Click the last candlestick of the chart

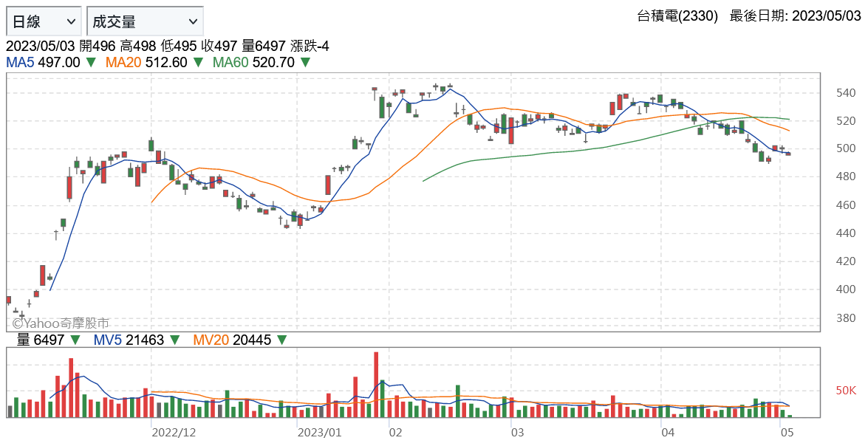789,154
